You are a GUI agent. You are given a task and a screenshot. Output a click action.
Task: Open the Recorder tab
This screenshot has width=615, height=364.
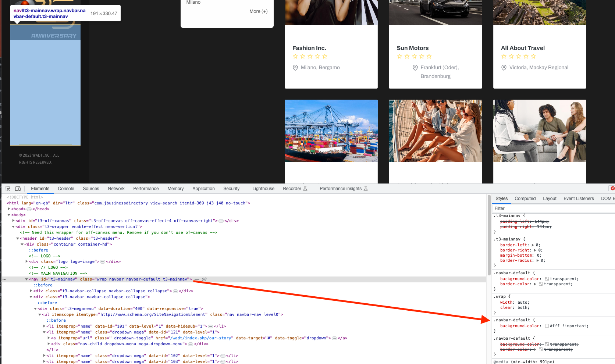point(295,189)
